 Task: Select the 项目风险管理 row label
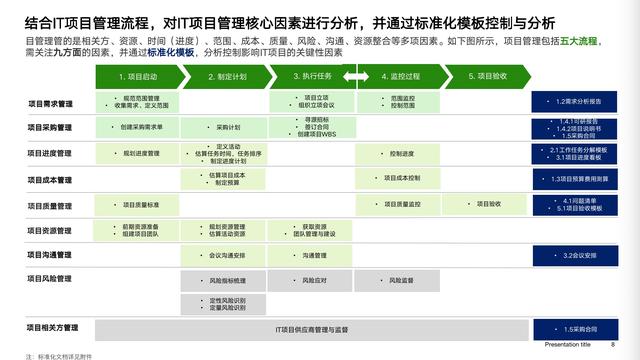point(49,279)
